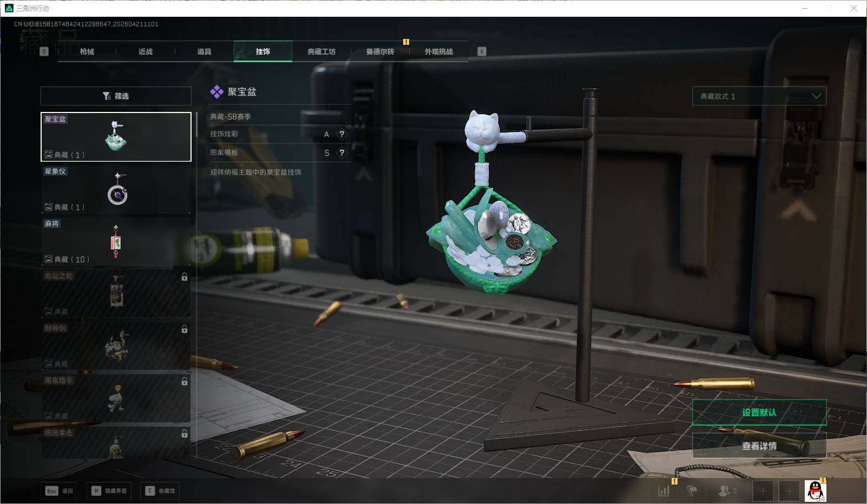
Task: Minimize the 三角洲行动 window
Action: [x=805, y=8]
